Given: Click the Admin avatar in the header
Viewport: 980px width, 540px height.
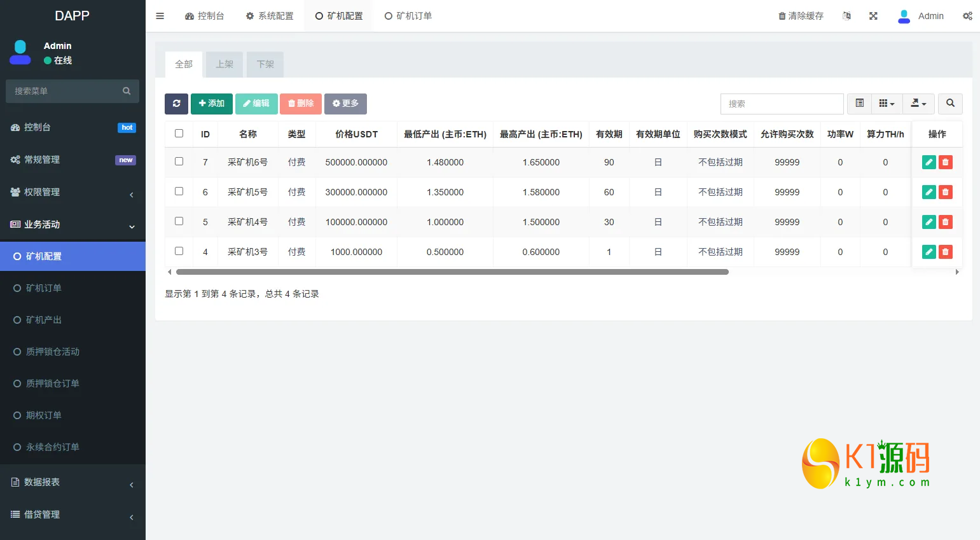Looking at the screenshot, I should 904,16.
